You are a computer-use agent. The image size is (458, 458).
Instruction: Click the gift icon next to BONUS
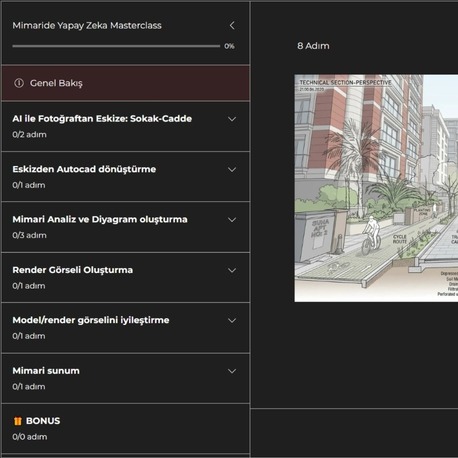(x=18, y=421)
